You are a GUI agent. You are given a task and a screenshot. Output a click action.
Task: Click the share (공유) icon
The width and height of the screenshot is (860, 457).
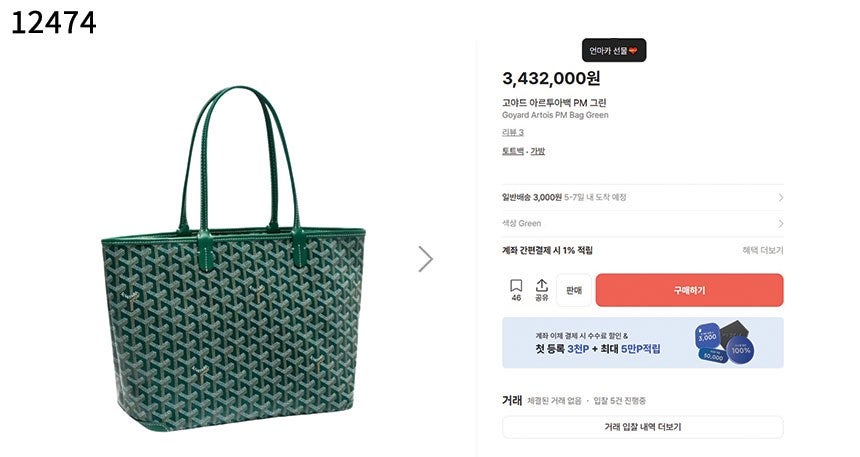point(542,290)
